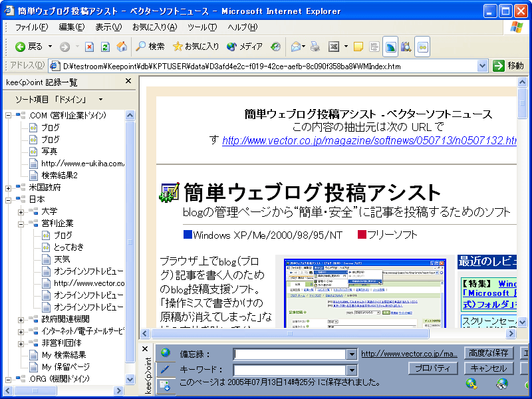The height and width of the screenshot is (399, 532).
Task: Stop loading with red X icon
Action: tap(89, 47)
